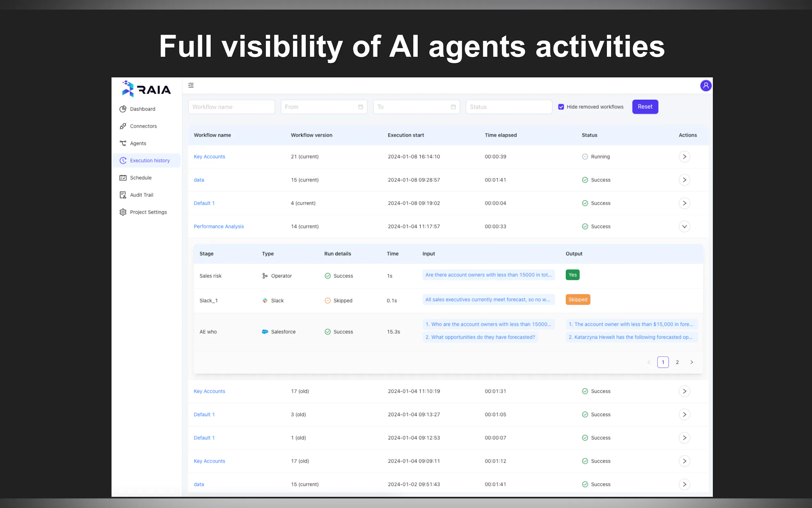Expand the Default 1 version 1 row
Image resolution: width=812 pixels, height=508 pixels.
coord(684,438)
